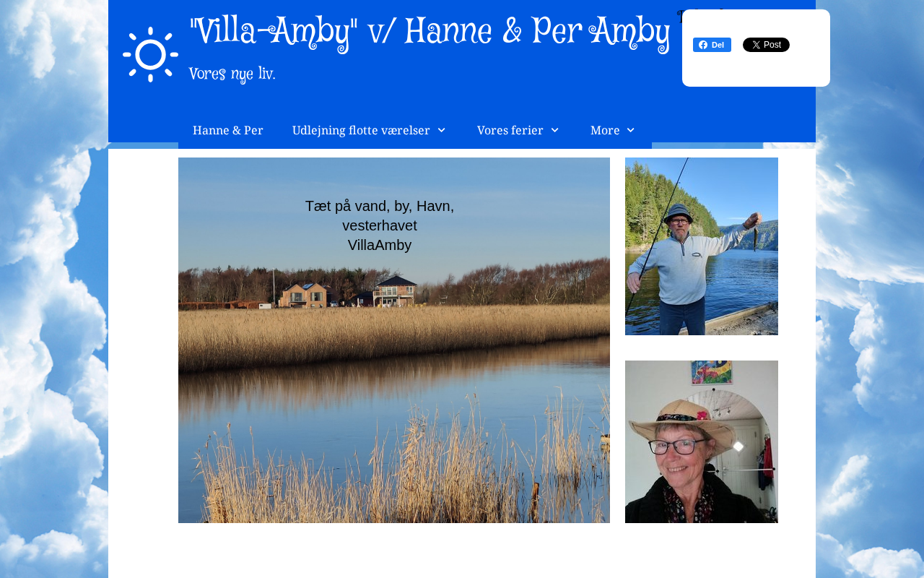
Task: Share the page with the Facebook Del button
Action: [x=712, y=45]
